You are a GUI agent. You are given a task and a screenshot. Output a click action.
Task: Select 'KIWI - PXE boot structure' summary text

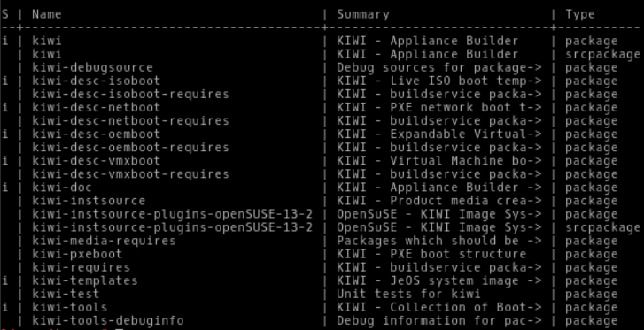coord(431,254)
